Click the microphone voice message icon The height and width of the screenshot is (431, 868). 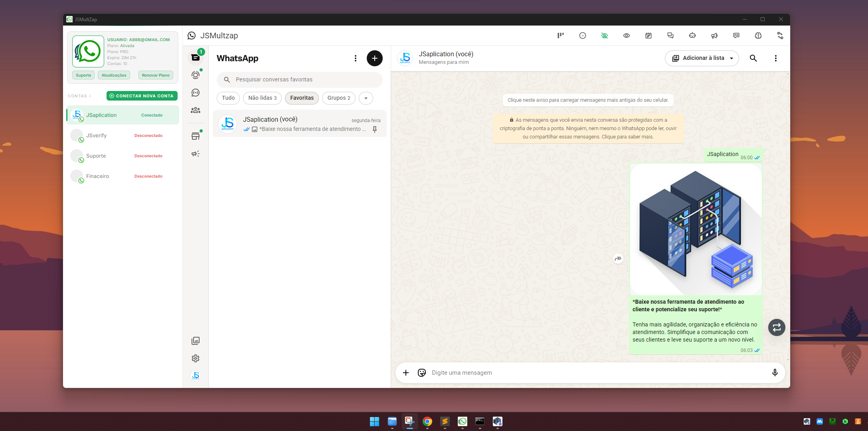pos(775,373)
